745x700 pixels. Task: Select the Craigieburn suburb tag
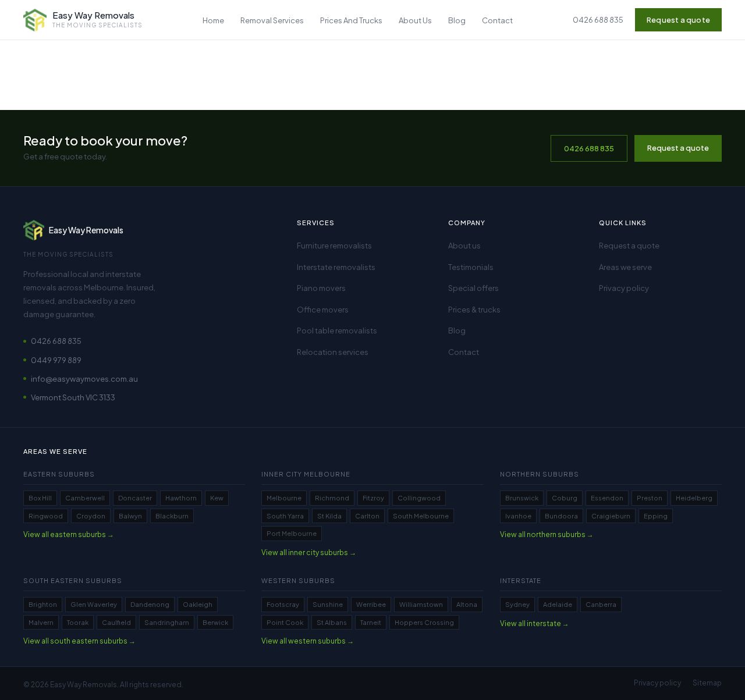point(611,516)
